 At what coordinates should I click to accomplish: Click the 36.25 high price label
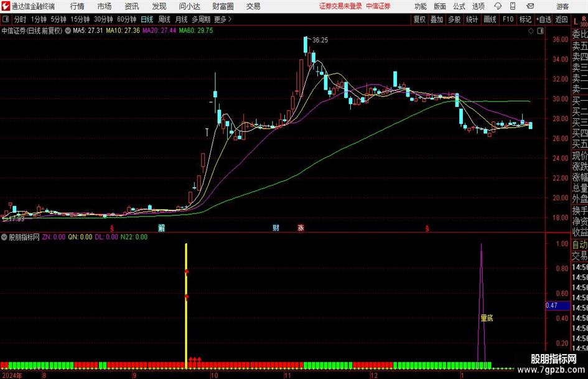coord(320,40)
